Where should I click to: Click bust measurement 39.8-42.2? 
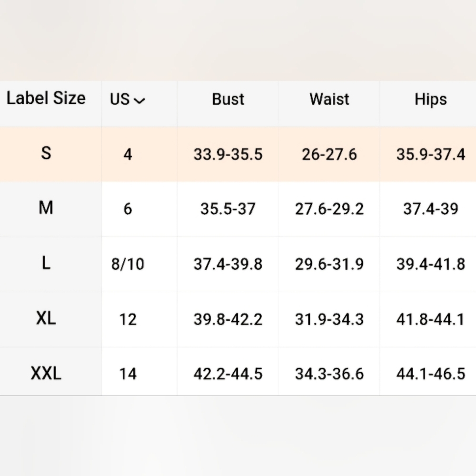(228, 319)
